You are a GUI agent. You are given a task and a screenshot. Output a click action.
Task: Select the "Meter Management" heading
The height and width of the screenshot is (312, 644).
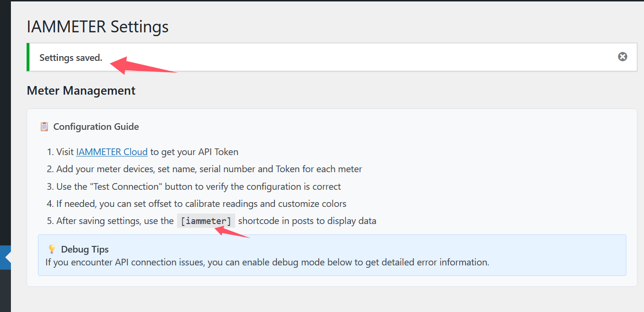(81, 90)
